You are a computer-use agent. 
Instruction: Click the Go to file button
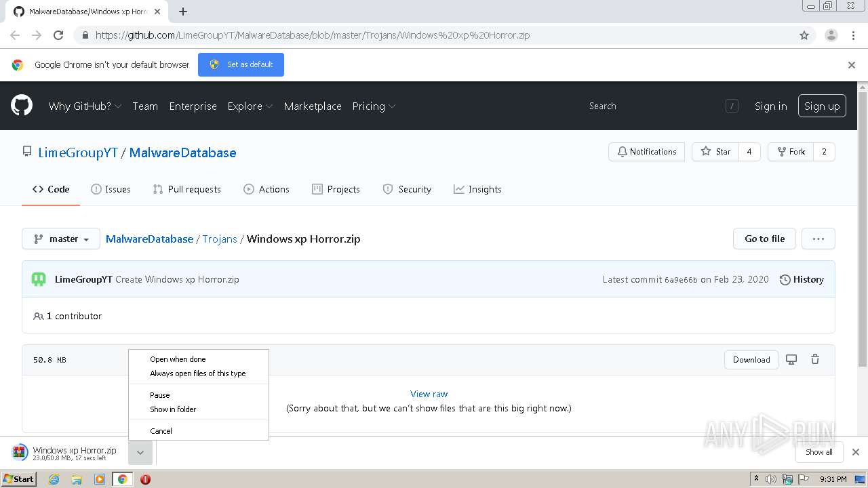(x=764, y=239)
